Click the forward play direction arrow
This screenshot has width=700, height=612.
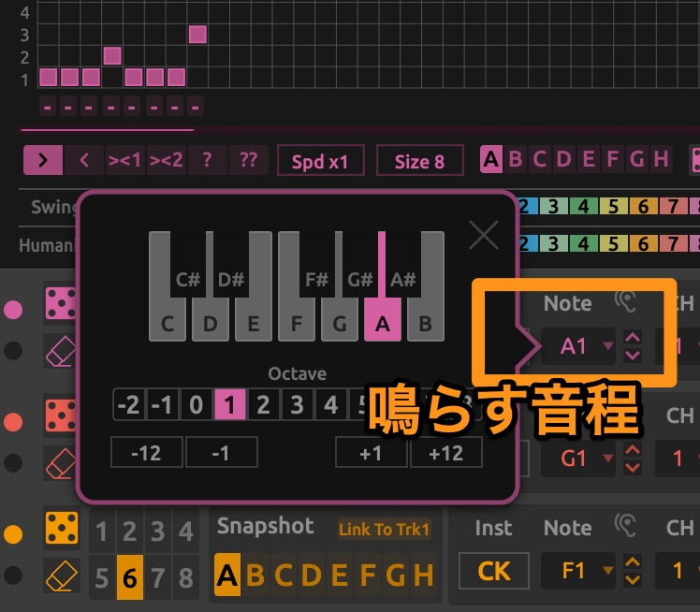click(x=42, y=160)
